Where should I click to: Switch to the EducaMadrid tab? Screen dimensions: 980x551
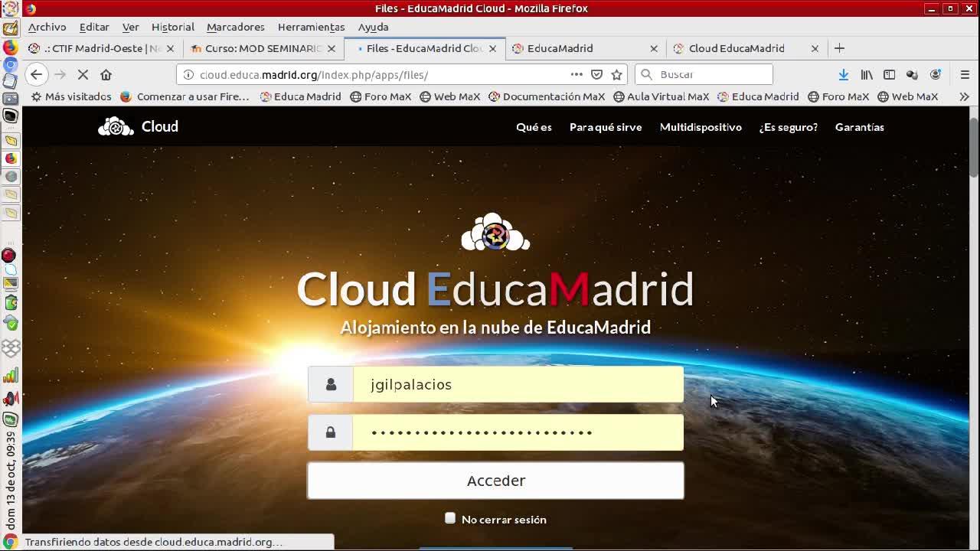tap(586, 48)
